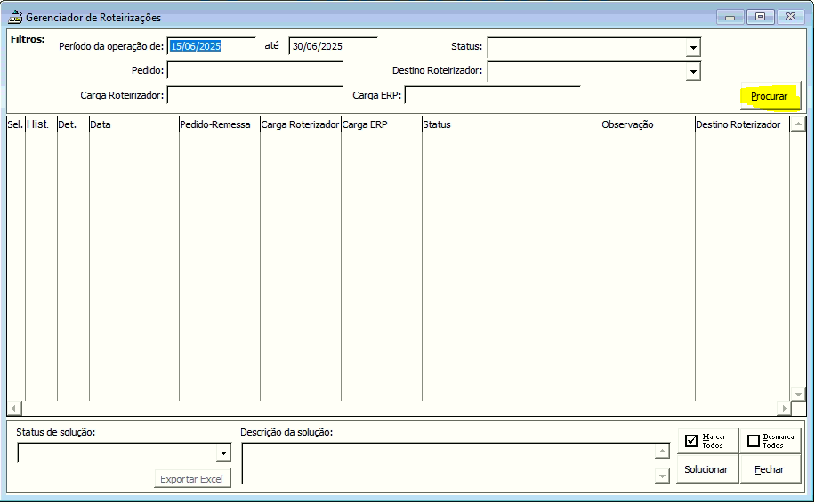Viewport: 815px width, 504px height.
Task: Select the Status column header
Action: (x=511, y=124)
